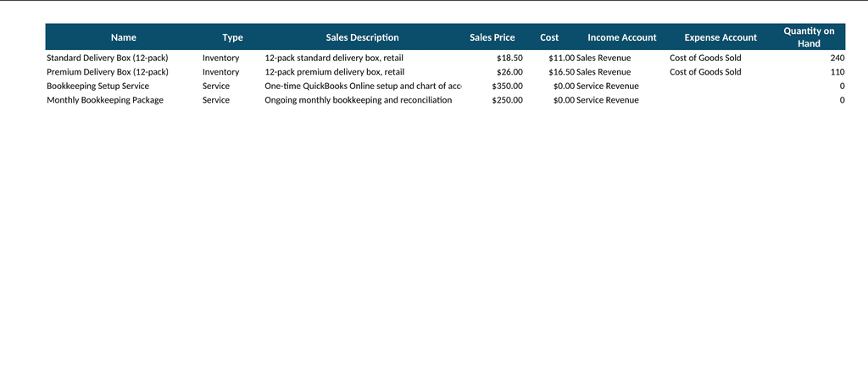This screenshot has height=386, width=868.
Task: Select '12-pack premium delivery box, retail' description
Action: click(x=335, y=72)
